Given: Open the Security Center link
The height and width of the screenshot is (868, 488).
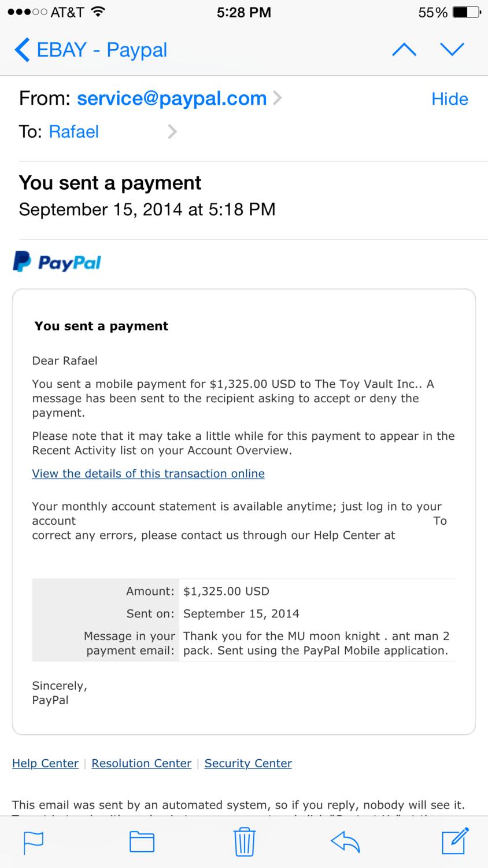Looking at the screenshot, I should point(248,763).
